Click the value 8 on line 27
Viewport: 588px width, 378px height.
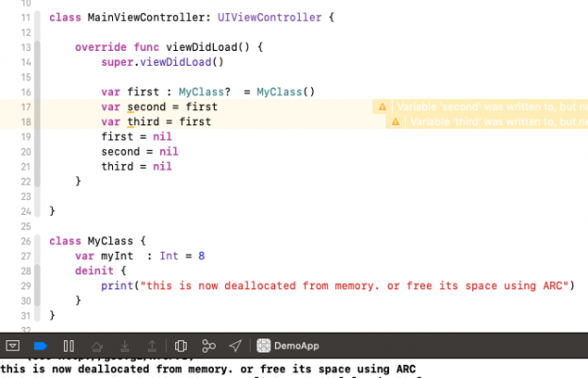click(202, 256)
